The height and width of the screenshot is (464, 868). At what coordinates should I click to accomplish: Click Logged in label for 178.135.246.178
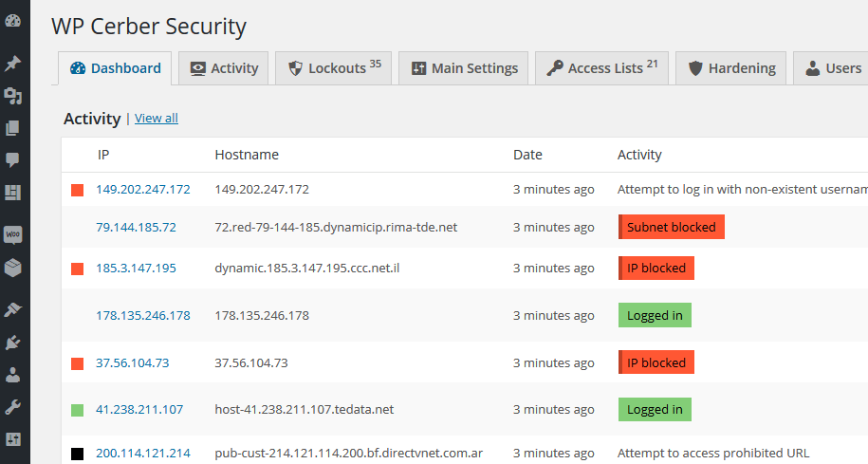click(x=655, y=315)
